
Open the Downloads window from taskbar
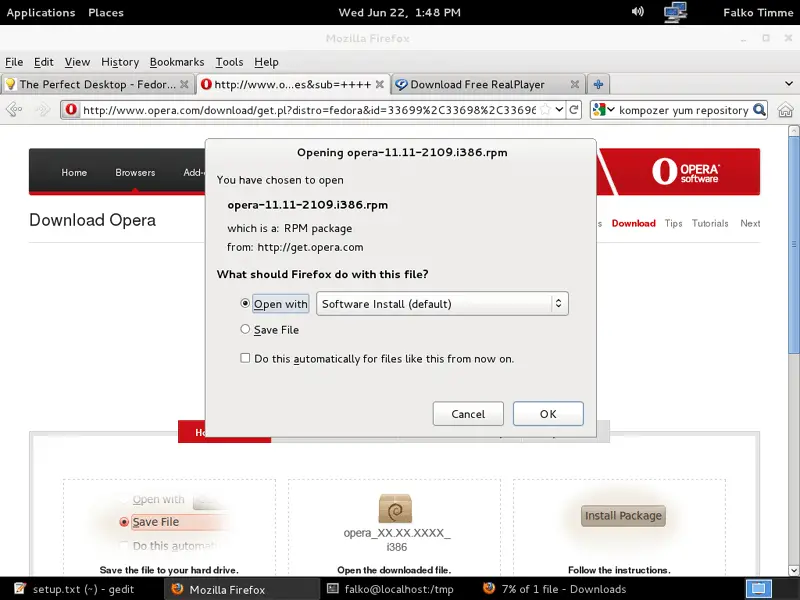pyautogui.click(x=555, y=589)
